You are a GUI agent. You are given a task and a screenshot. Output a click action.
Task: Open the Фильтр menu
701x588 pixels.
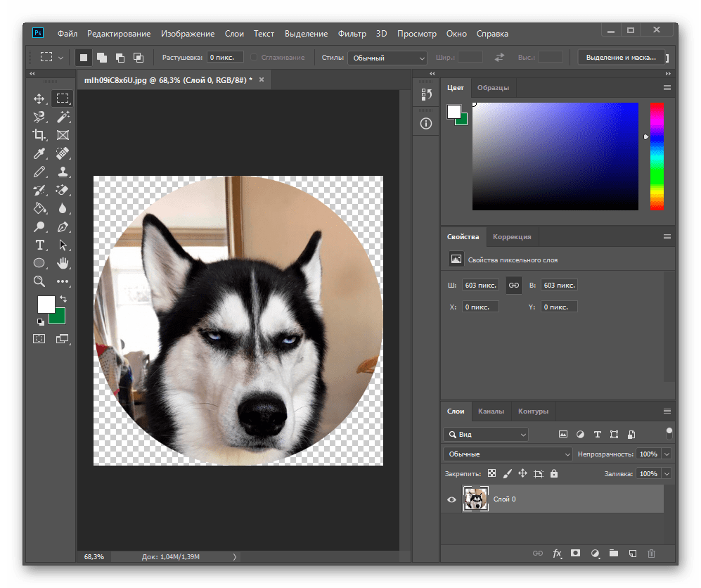pos(352,34)
